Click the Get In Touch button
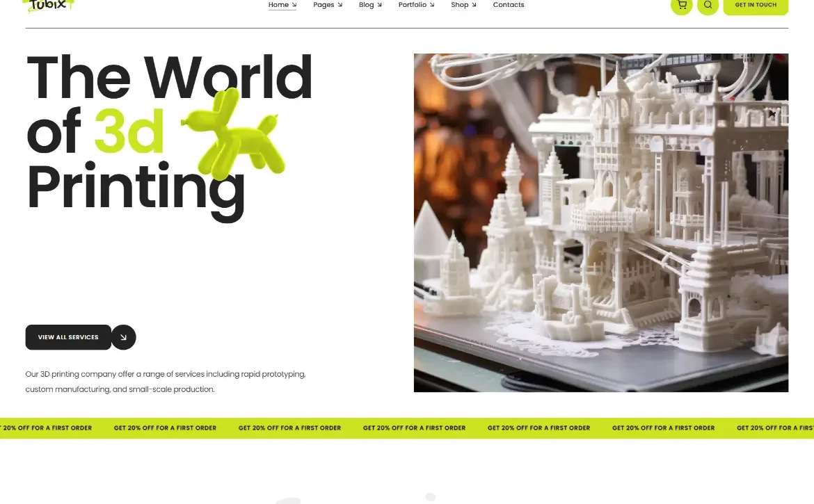 click(756, 5)
